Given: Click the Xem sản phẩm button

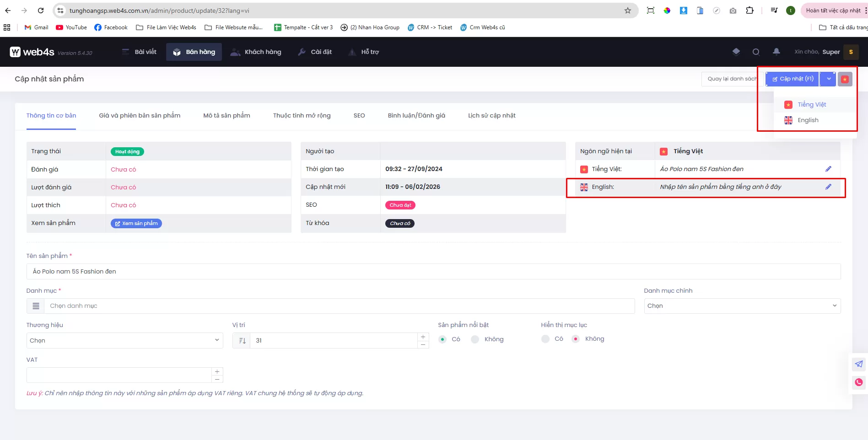Looking at the screenshot, I should pos(136,224).
